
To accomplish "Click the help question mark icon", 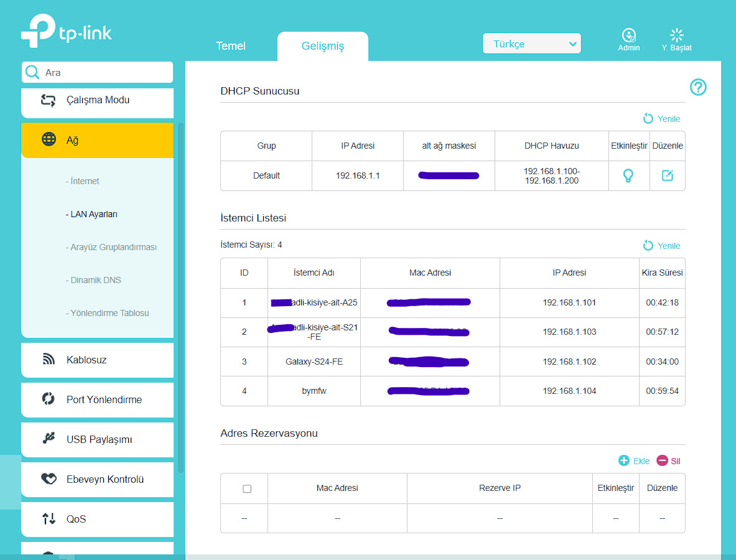I will click(x=698, y=87).
